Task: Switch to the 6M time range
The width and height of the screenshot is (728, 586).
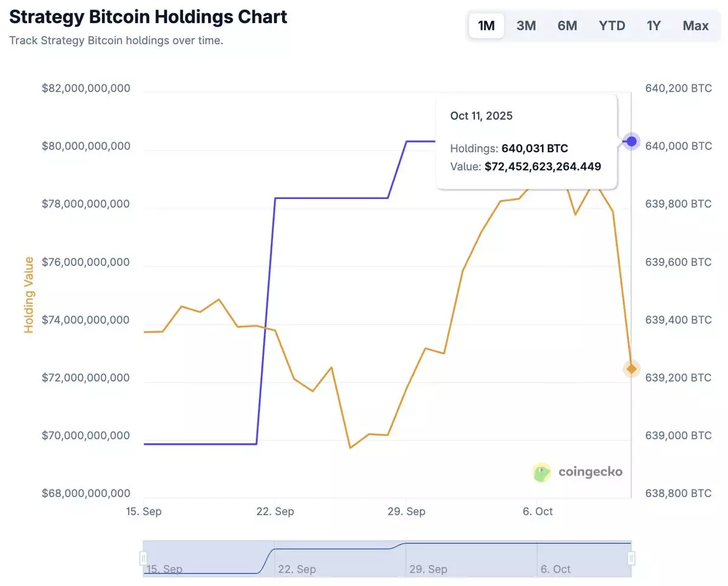Action: pos(567,25)
